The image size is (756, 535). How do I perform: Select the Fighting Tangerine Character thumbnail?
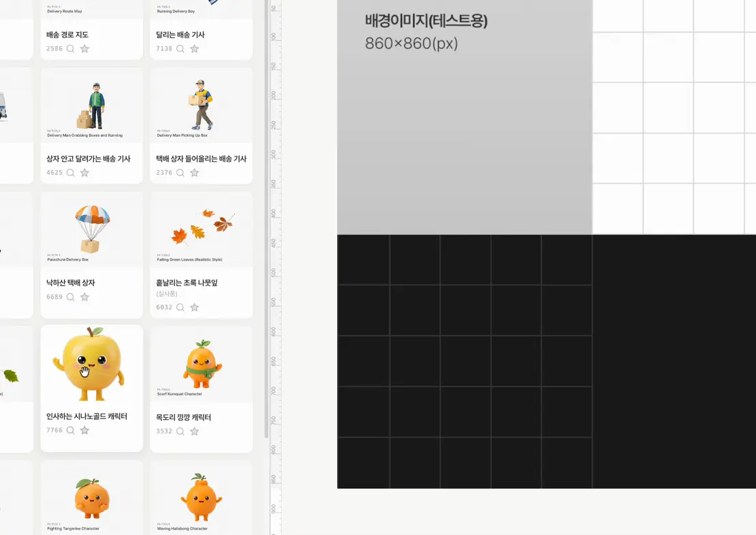[x=92, y=498]
